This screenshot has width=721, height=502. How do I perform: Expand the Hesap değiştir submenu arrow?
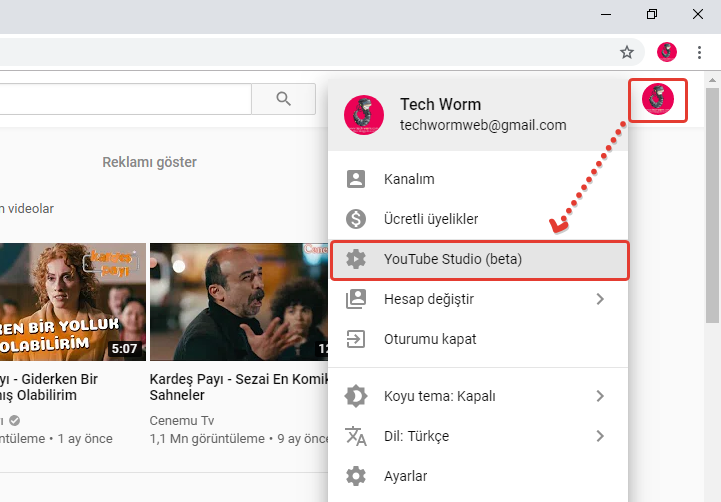click(x=600, y=299)
